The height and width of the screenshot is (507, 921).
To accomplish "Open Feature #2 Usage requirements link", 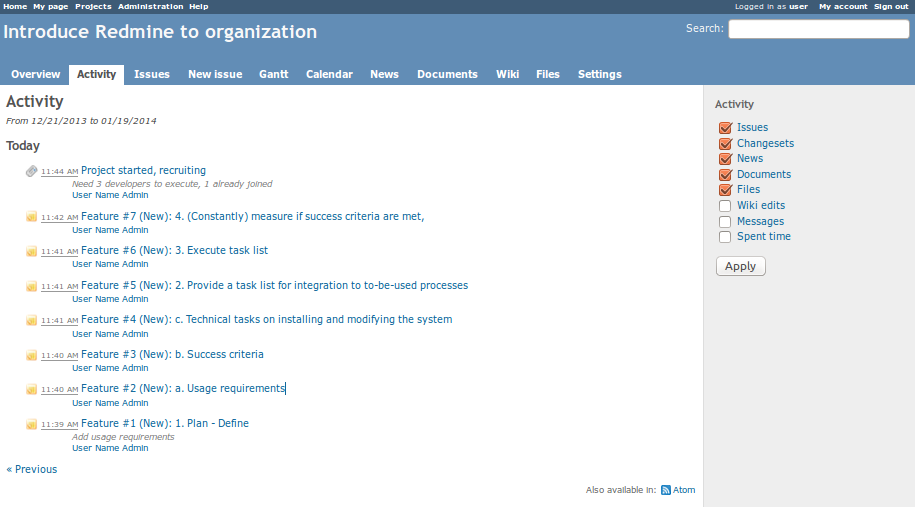I will point(182,388).
